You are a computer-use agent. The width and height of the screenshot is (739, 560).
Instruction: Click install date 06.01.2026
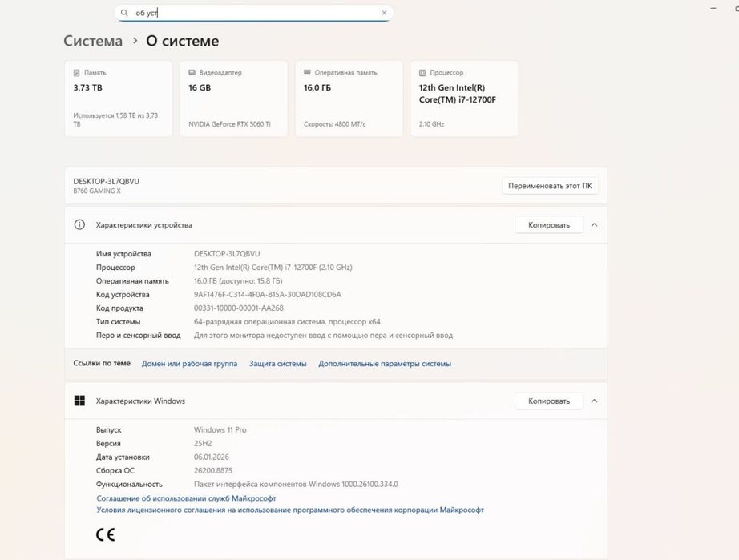click(212, 457)
